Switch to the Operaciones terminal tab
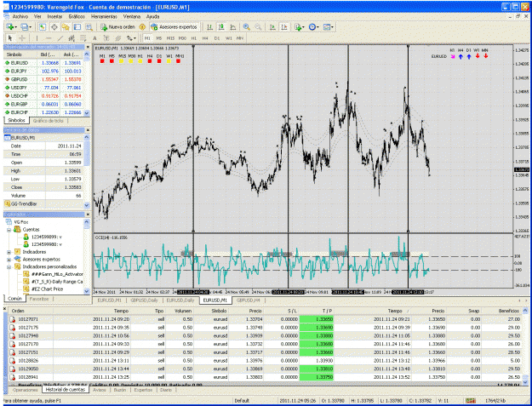 pos(25,390)
